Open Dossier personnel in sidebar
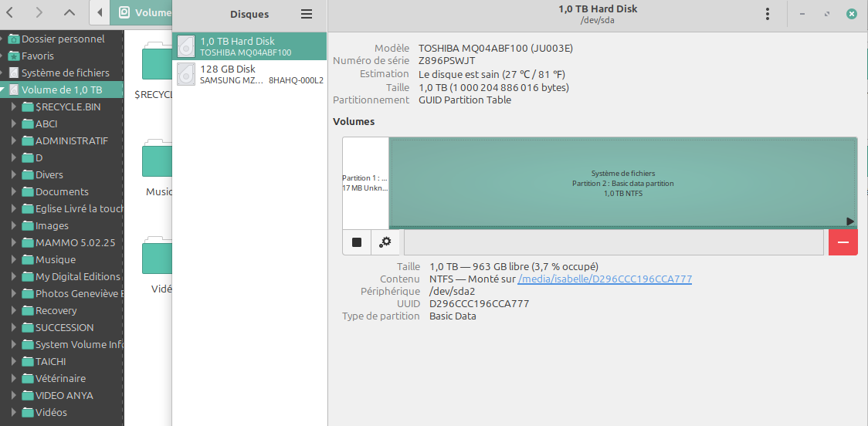 click(x=62, y=39)
